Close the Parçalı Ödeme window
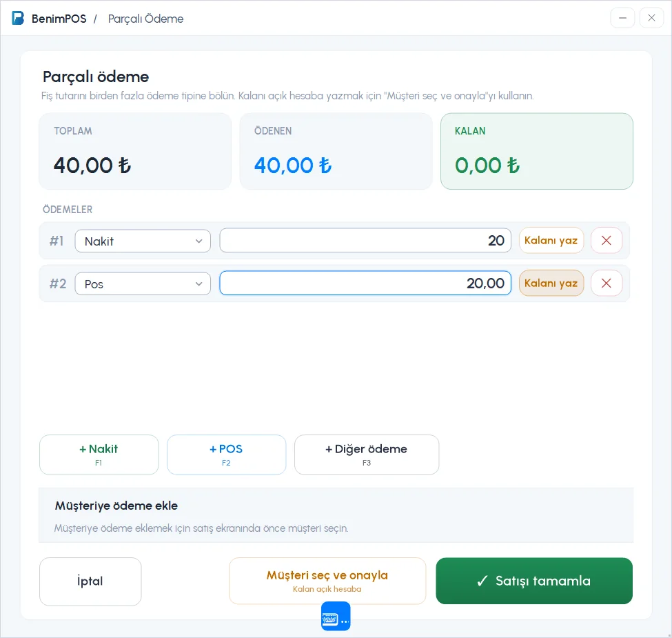672x638 pixels. 651,18
